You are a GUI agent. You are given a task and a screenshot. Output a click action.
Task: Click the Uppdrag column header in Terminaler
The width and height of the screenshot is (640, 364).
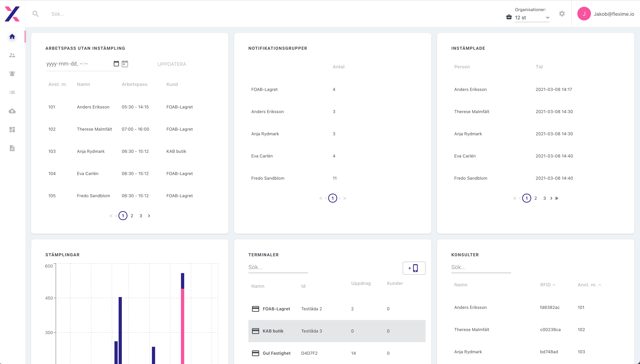tap(361, 283)
